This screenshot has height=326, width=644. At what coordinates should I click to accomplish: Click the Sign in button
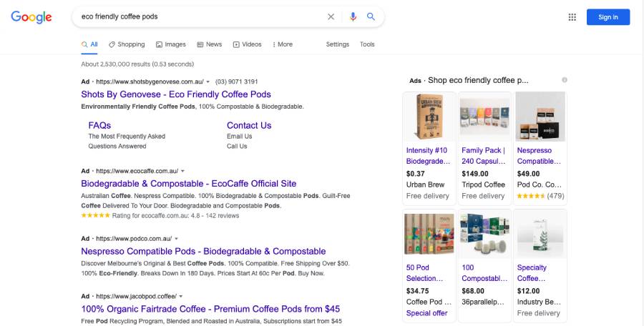click(x=608, y=17)
